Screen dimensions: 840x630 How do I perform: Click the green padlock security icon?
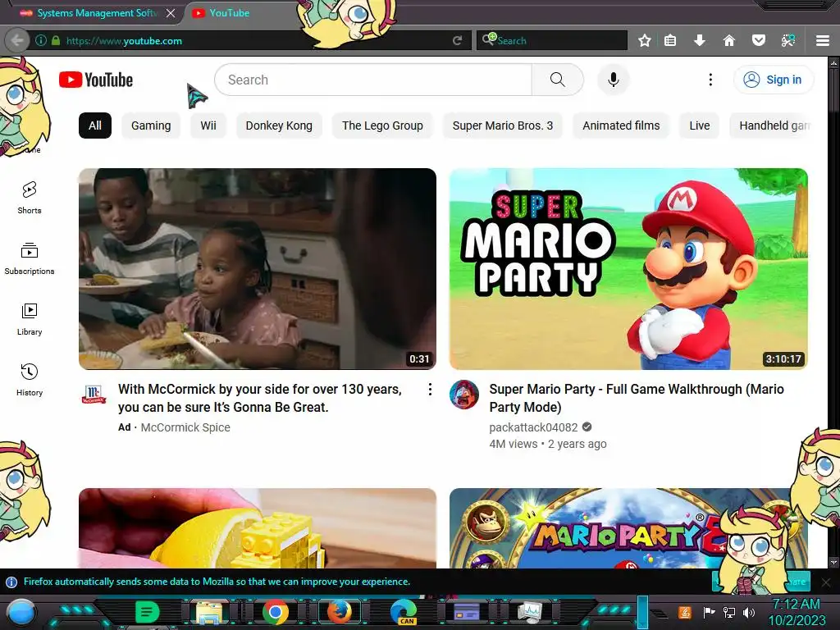tap(56, 40)
